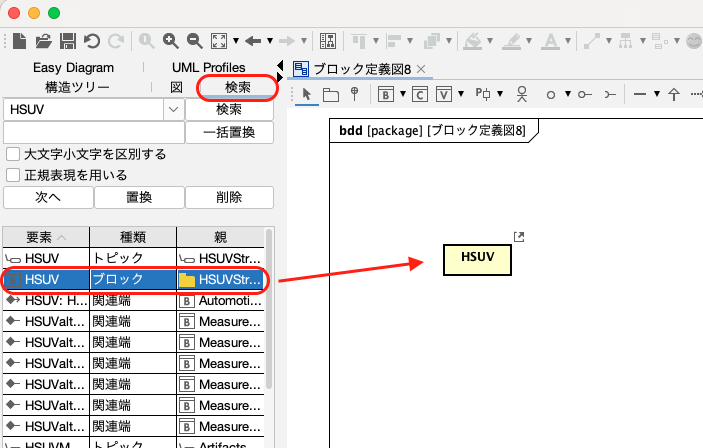Enable 大文字小文字を区別する checkbox
This screenshot has height=448, width=703.
click(13, 155)
